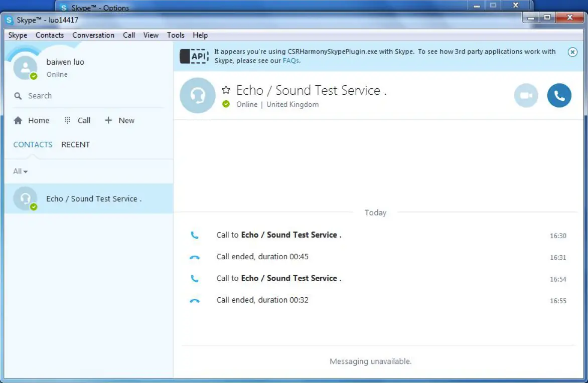Click the Echo service header avatar
The height and width of the screenshot is (383, 588).
click(x=197, y=95)
